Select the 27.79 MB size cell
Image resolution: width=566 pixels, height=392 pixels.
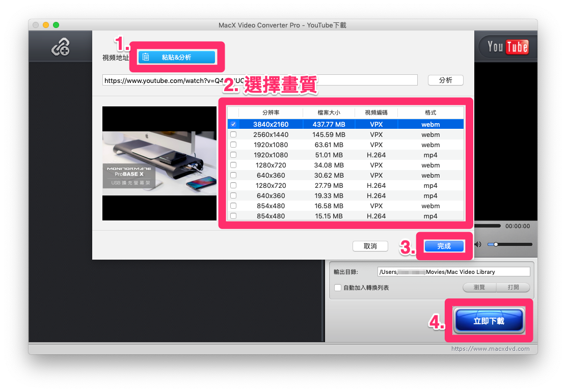(329, 185)
